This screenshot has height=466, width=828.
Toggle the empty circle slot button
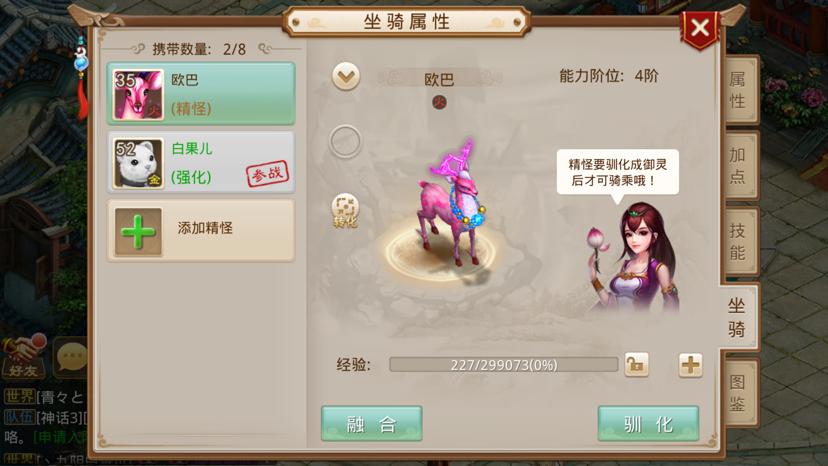click(345, 141)
